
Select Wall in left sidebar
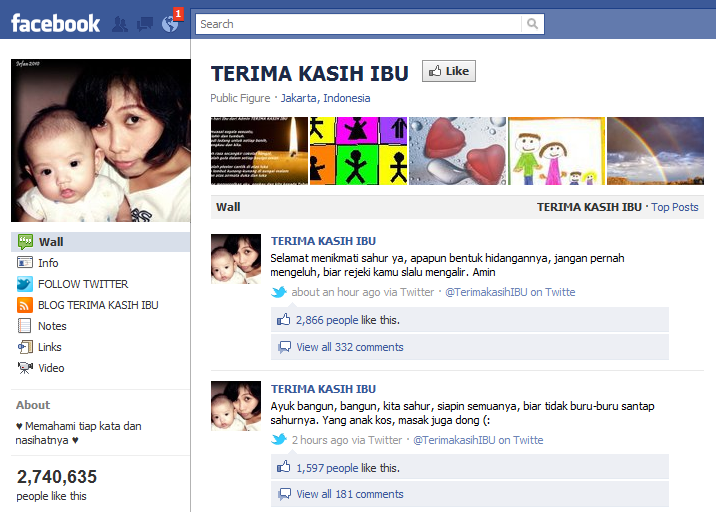click(x=50, y=242)
